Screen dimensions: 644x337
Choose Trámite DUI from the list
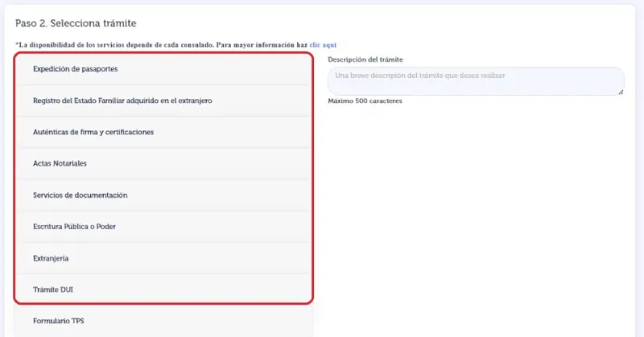[163, 290]
